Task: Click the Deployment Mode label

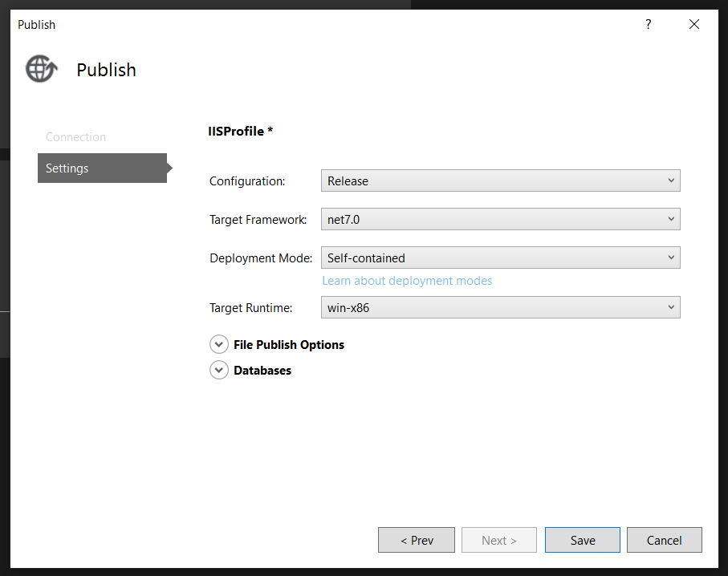Action: click(x=260, y=258)
